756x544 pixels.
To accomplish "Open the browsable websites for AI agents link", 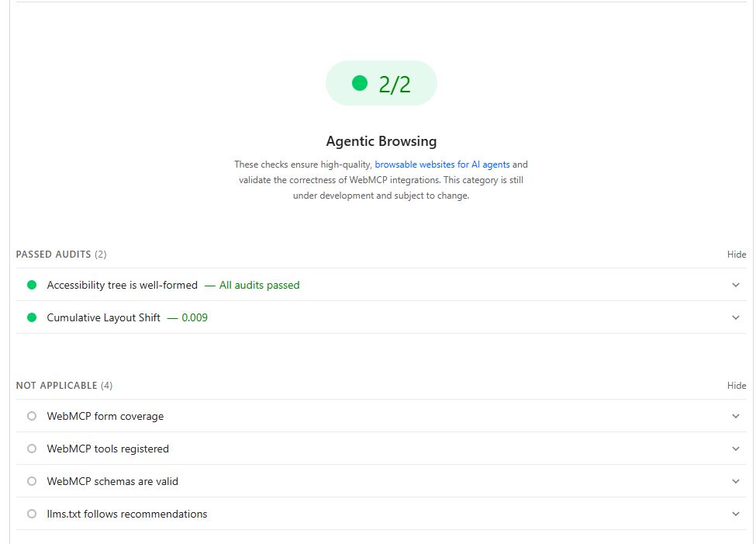I will pos(442,165).
